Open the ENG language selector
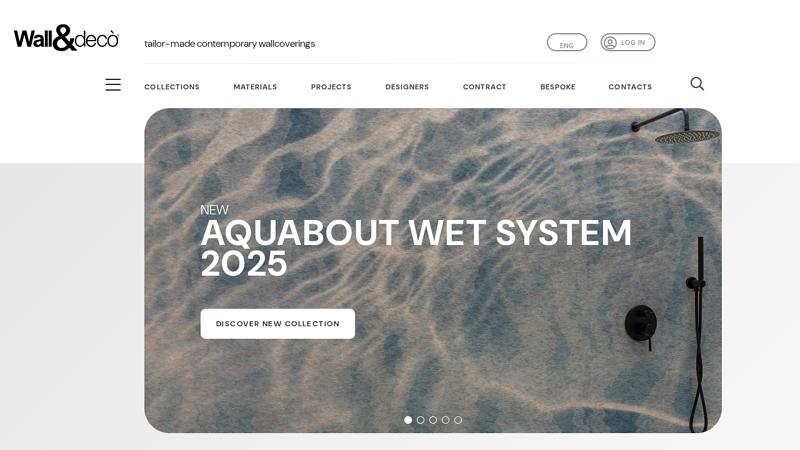 567,42
